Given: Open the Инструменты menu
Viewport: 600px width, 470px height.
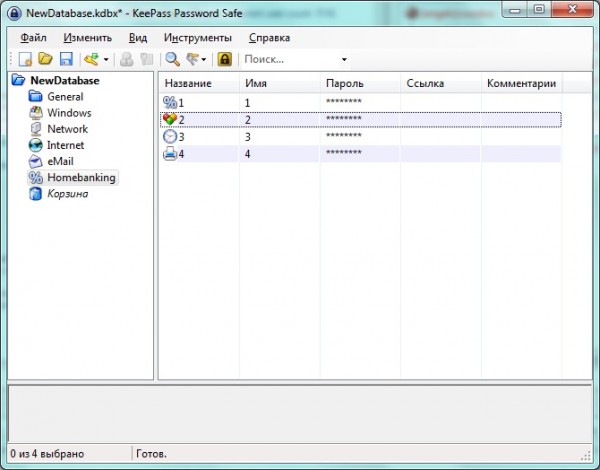Looking at the screenshot, I should coord(198,38).
